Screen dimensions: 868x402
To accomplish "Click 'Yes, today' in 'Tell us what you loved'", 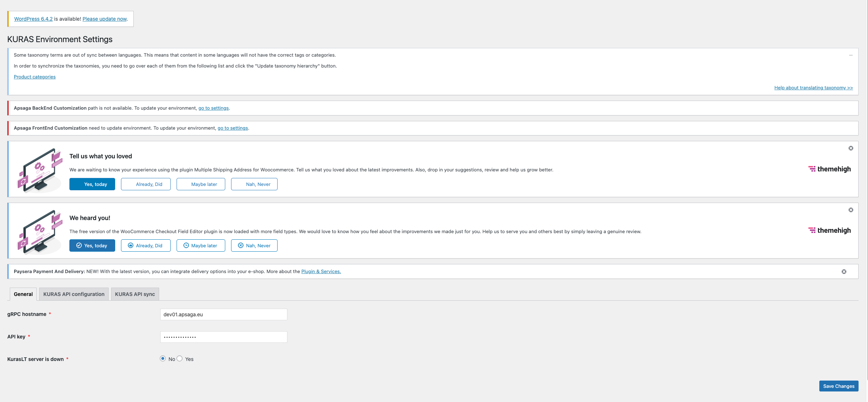I will (92, 184).
